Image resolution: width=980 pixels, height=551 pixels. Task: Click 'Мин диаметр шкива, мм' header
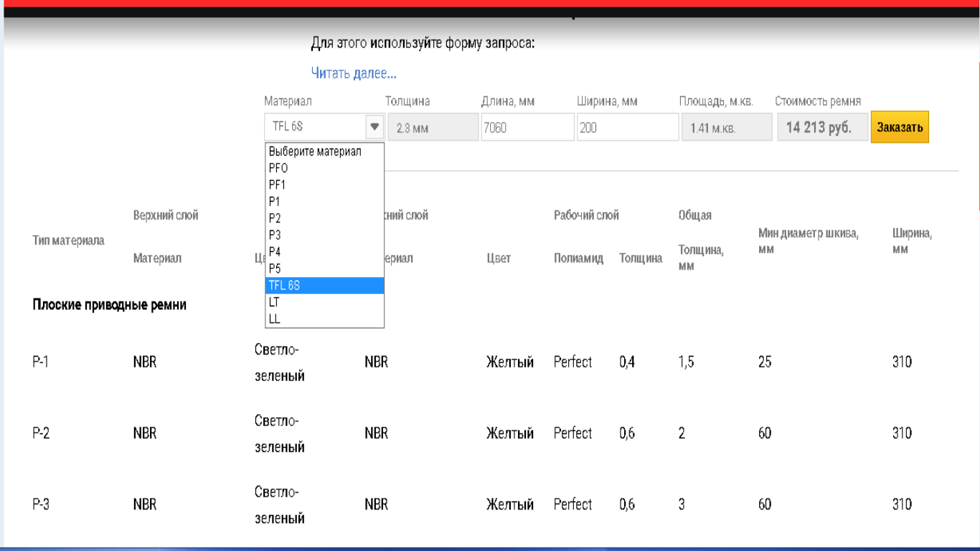809,241
